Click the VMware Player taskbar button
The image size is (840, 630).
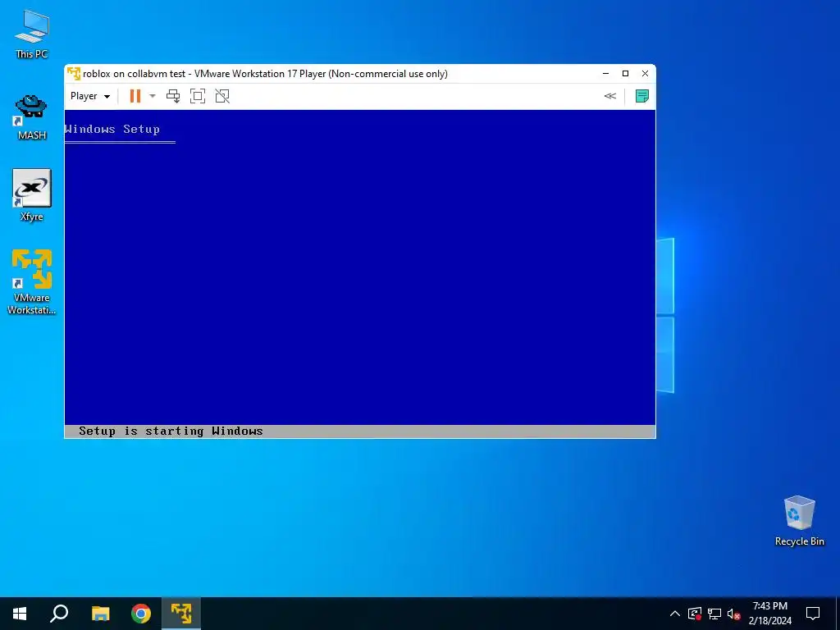click(x=181, y=614)
